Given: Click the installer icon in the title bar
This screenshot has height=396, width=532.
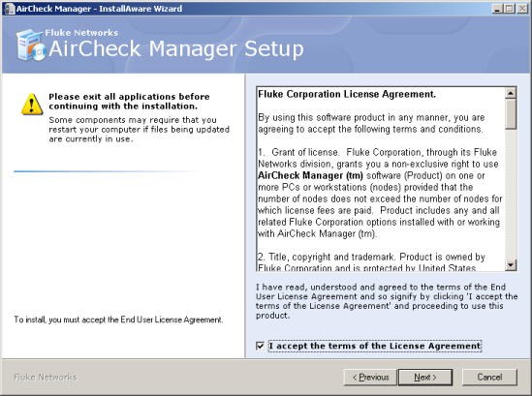Looking at the screenshot, I should [9, 9].
